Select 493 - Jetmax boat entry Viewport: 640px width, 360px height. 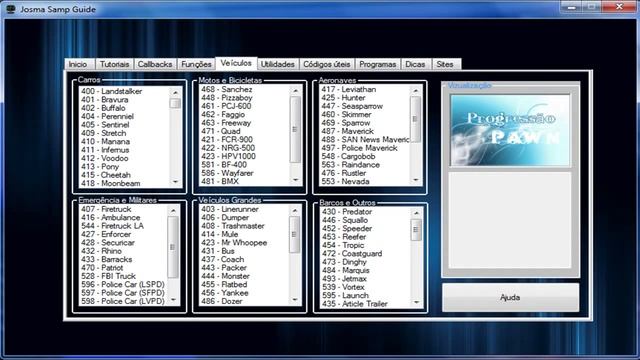pos(344,278)
